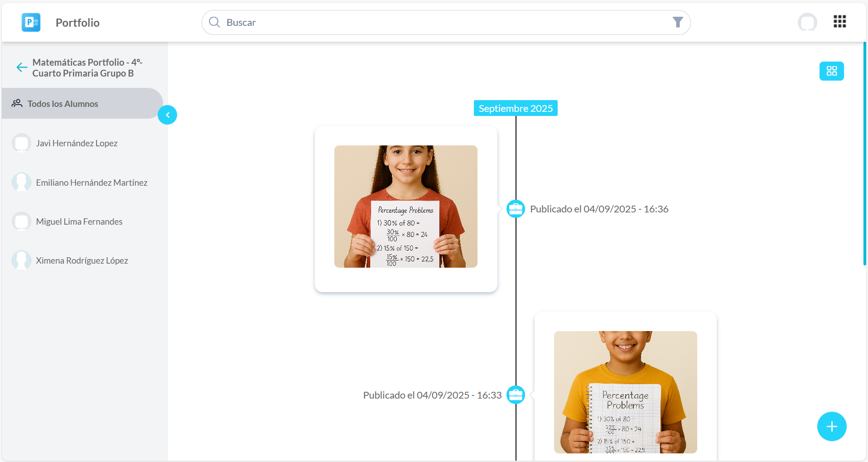Click the Septiembre 2025 month label
The image size is (868, 462).
point(516,108)
